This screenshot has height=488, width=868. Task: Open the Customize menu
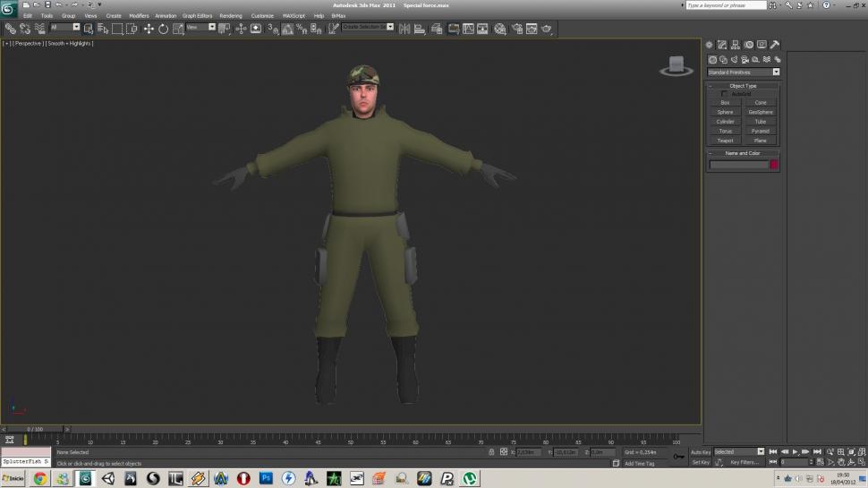pyautogui.click(x=262, y=16)
